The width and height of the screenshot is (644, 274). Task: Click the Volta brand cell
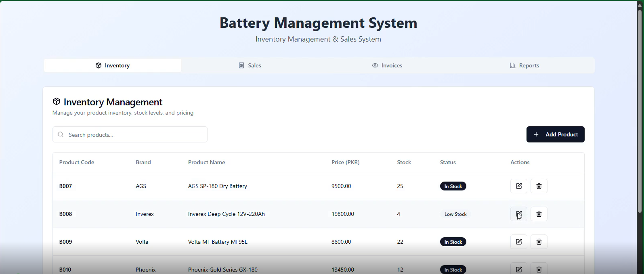[x=142, y=242]
